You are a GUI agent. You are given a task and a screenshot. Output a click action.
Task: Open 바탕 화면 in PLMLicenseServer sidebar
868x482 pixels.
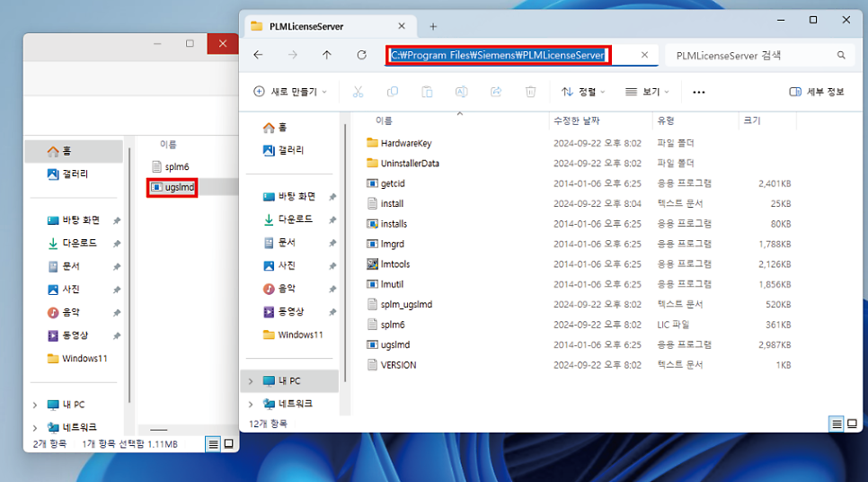point(291,197)
